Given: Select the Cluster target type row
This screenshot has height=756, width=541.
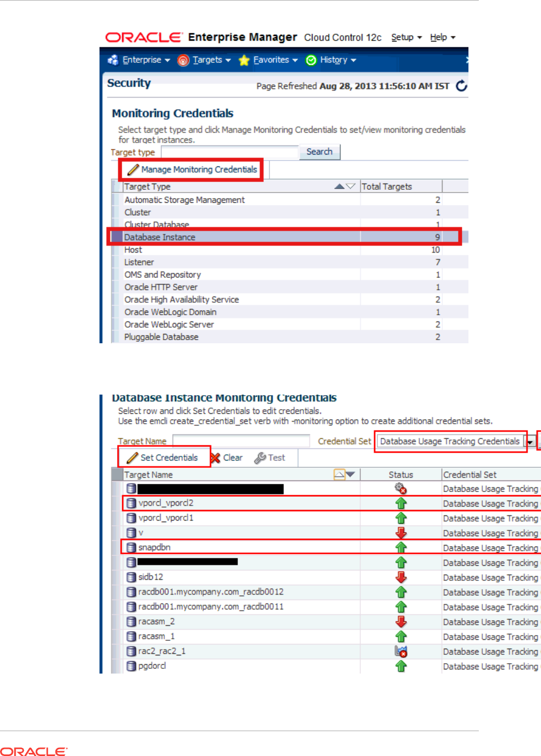Looking at the screenshot, I should (x=290, y=212).
